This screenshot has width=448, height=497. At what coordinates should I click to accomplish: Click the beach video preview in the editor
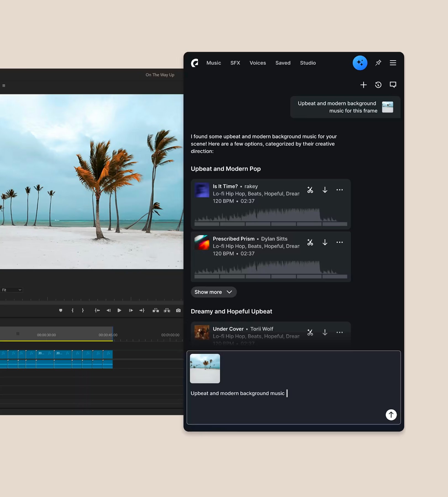(92, 182)
